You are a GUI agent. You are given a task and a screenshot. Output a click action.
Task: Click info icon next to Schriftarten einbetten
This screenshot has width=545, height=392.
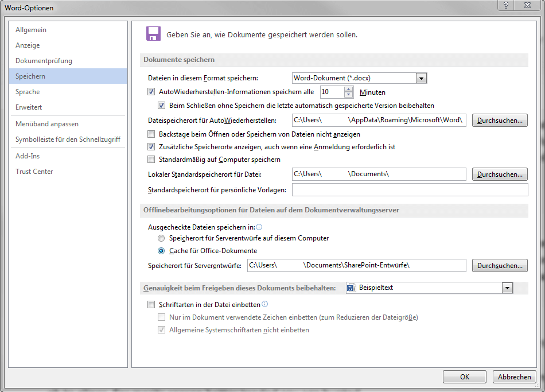[x=265, y=304]
